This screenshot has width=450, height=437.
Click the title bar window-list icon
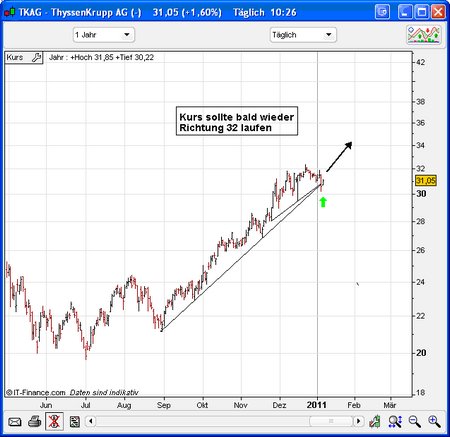click(382, 12)
